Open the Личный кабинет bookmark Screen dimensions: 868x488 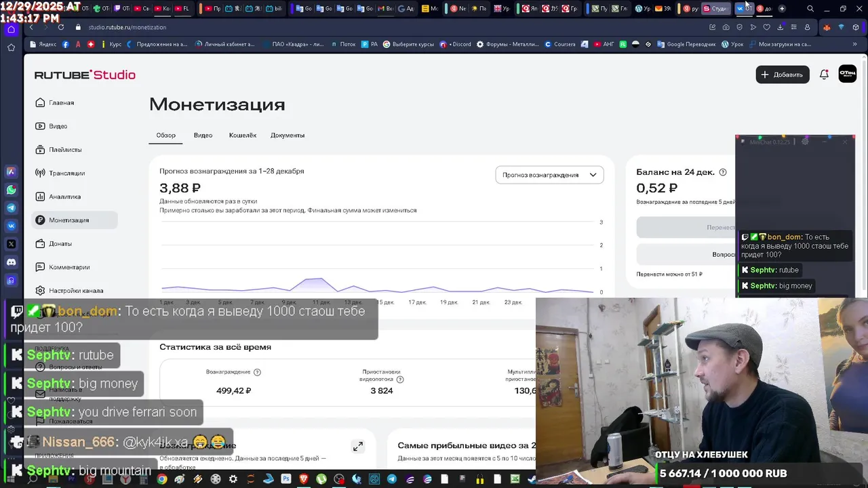[x=225, y=44]
